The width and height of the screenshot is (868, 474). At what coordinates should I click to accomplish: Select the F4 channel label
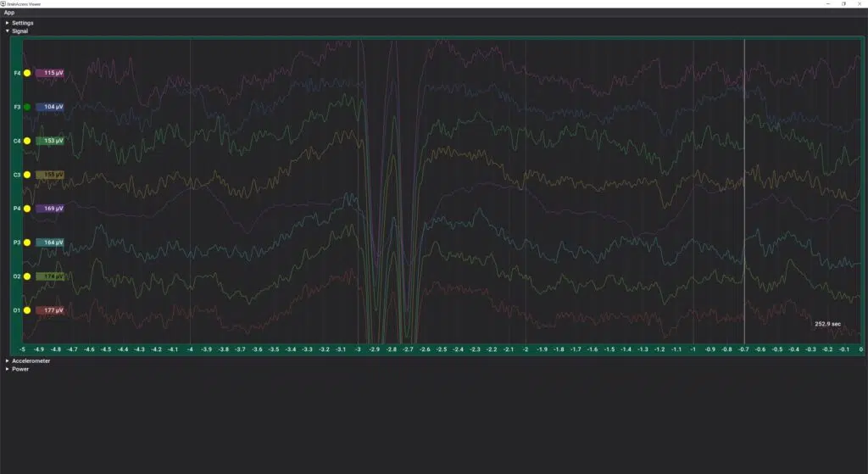(x=17, y=73)
